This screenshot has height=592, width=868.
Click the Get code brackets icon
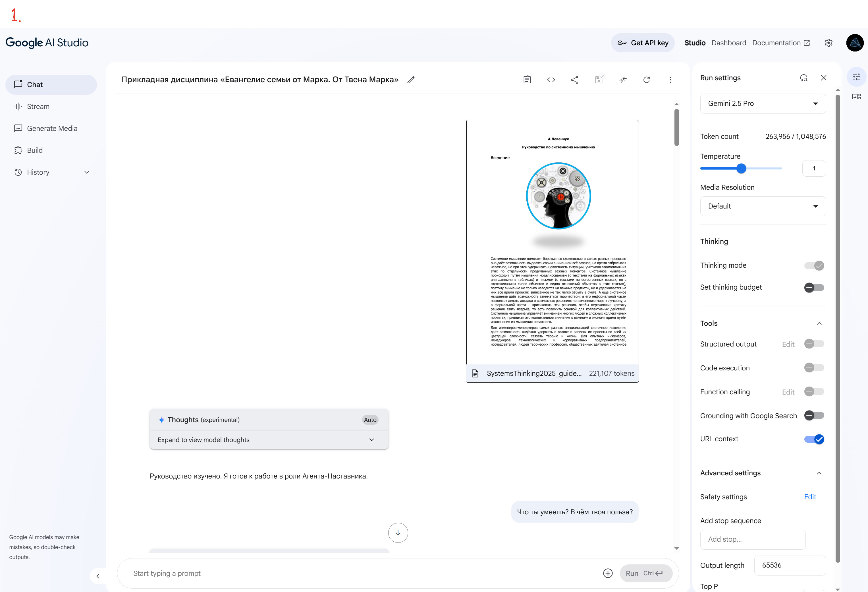[x=551, y=80]
